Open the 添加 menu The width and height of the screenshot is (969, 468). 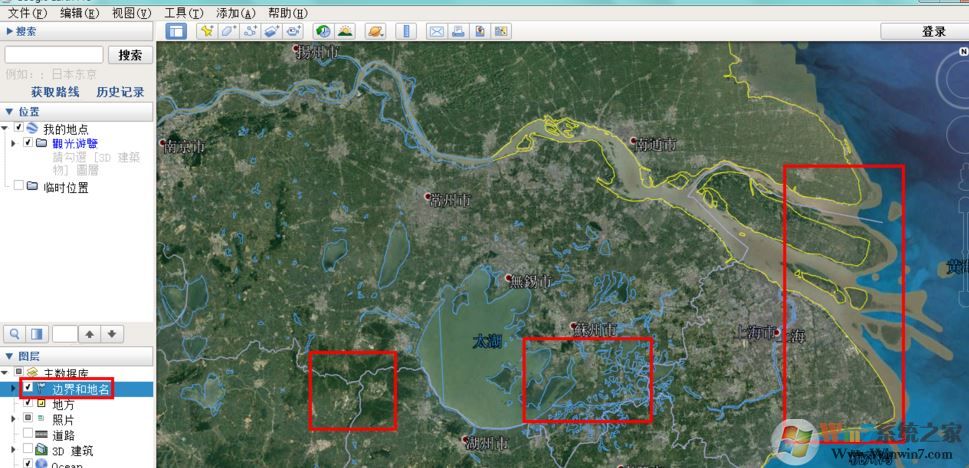coord(235,13)
